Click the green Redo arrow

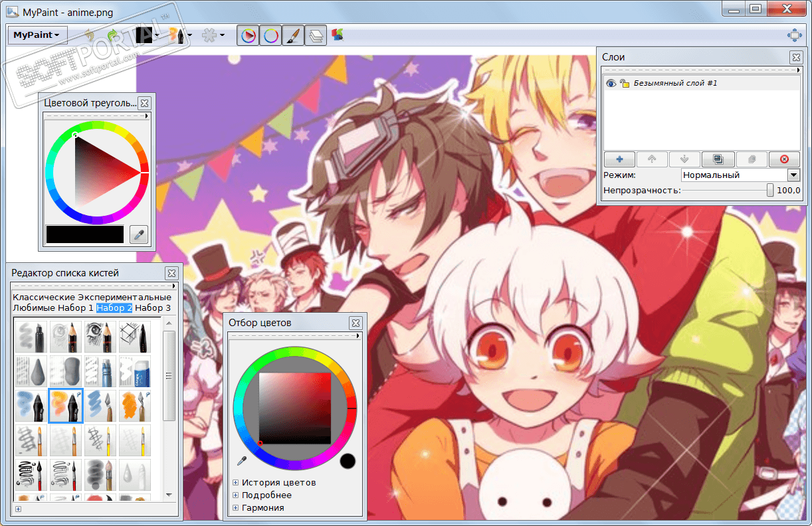[112, 35]
